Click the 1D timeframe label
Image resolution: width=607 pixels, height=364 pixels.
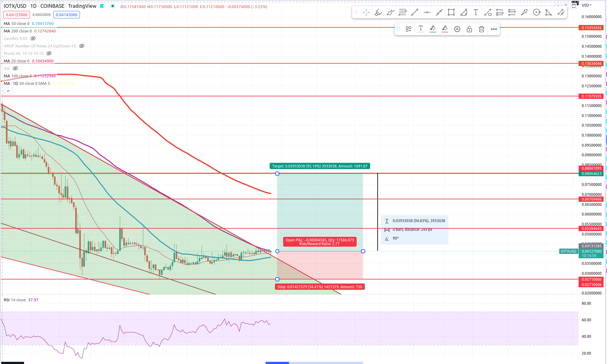pyautogui.click(x=33, y=6)
